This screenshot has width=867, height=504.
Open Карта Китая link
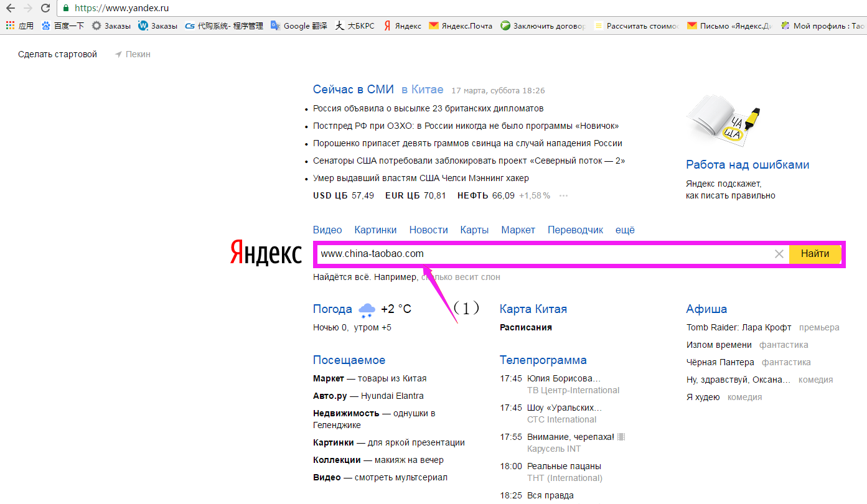click(x=533, y=309)
